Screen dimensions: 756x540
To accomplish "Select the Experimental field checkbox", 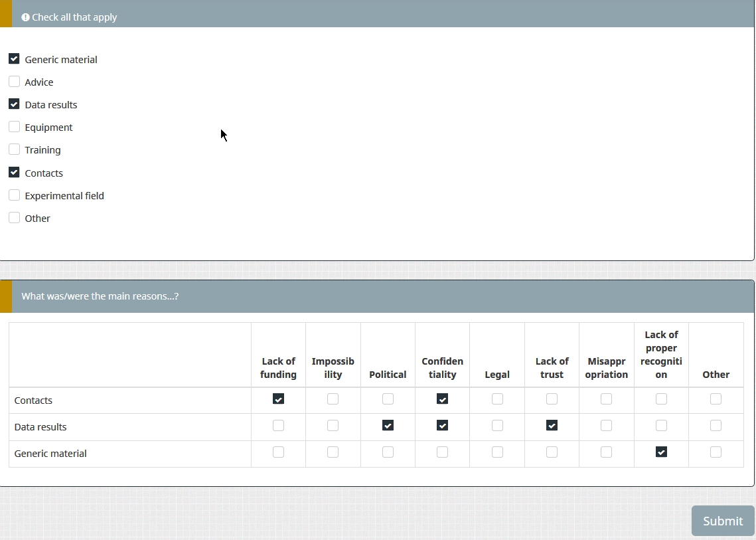I will [x=14, y=195].
